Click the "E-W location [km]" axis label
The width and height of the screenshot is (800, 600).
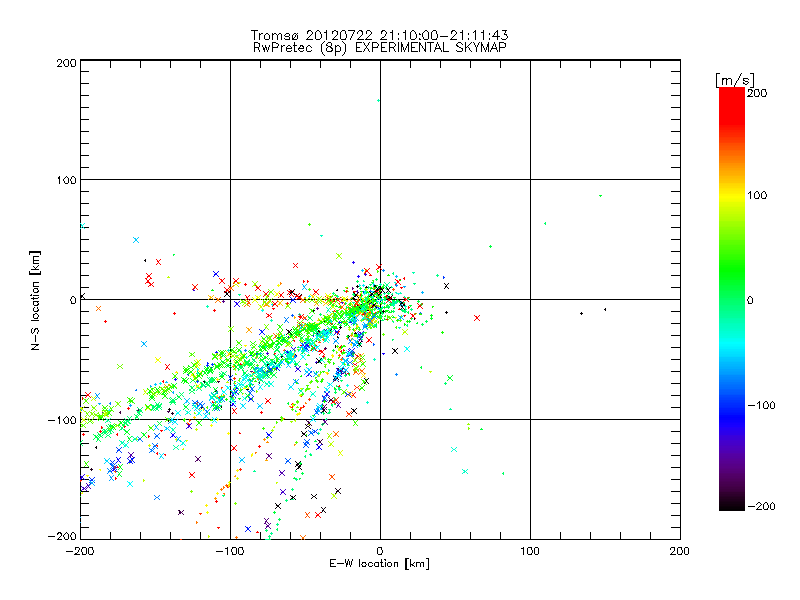(x=379, y=563)
